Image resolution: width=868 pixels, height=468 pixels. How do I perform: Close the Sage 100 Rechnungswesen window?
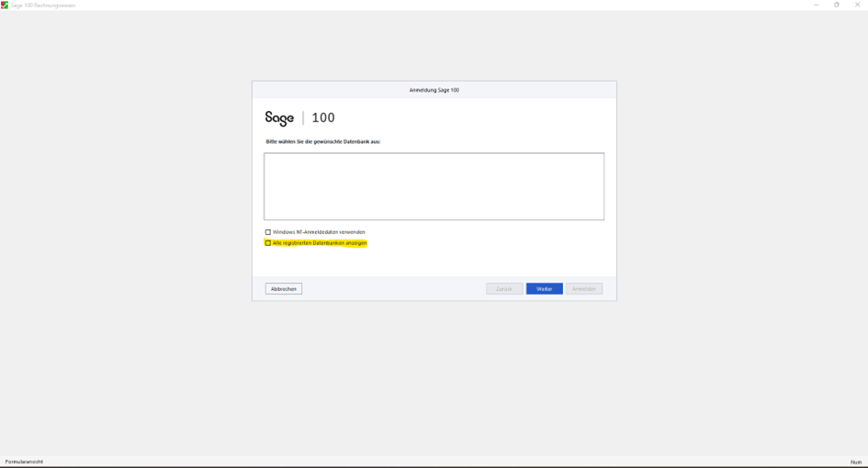point(858,5)
